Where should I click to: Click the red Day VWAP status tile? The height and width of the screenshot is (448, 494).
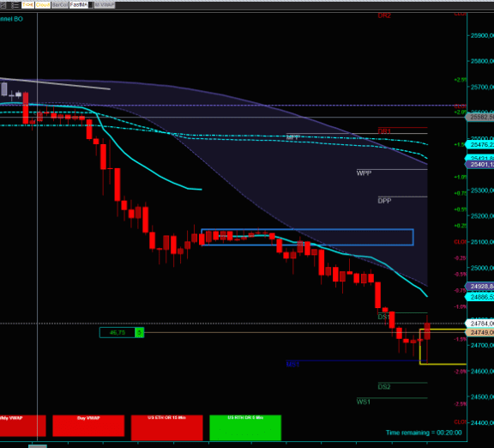(x=88, y=426)
